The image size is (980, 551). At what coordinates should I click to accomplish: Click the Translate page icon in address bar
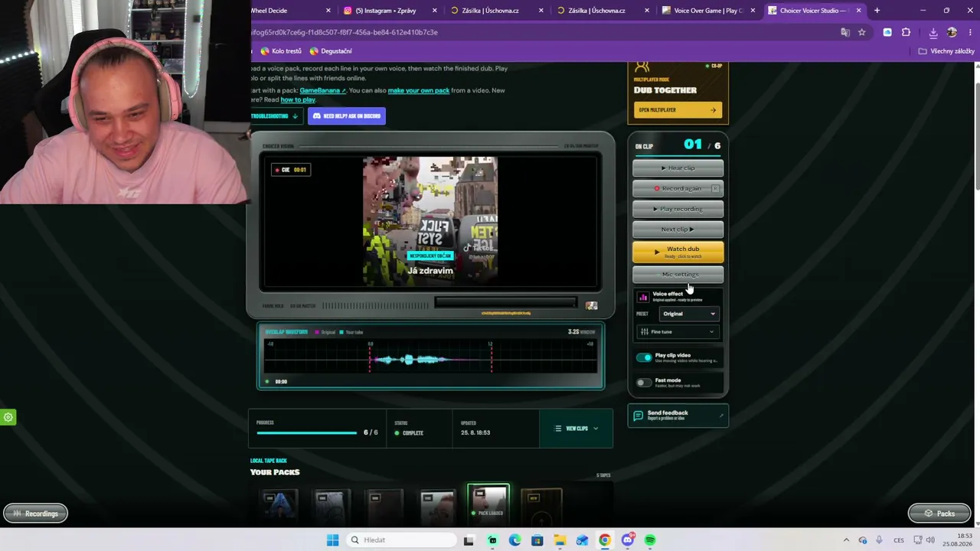[844, 32]
